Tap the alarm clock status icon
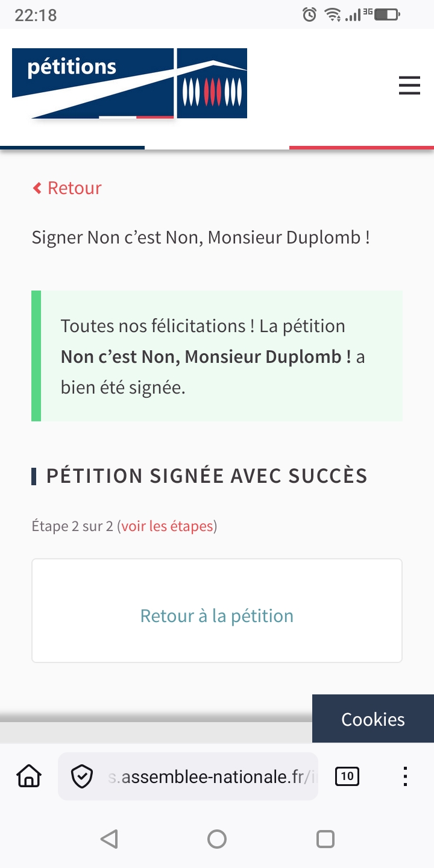This screenshot has width=434, height=868. pos(309,14)
